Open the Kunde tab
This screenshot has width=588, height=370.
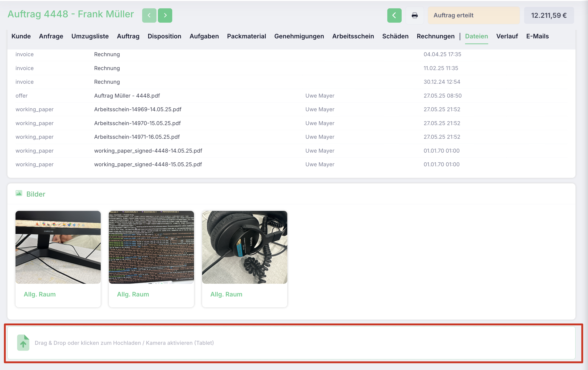pyautogui.click(x=21, y=36)
